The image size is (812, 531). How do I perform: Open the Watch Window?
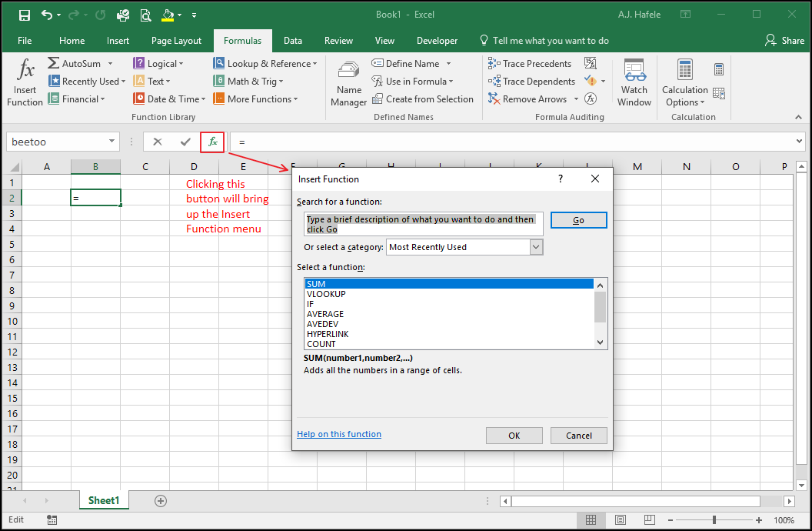click(634, 83)
